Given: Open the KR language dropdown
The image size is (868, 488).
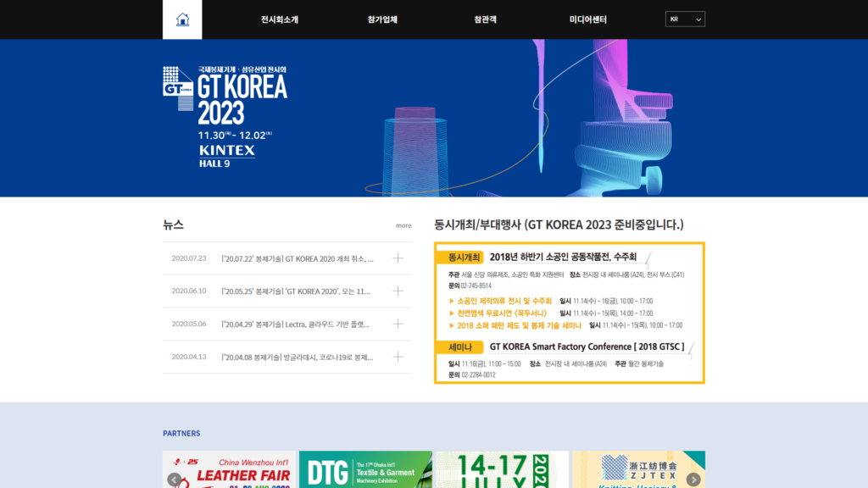Looking at the screenshot, I should [685, 19].
